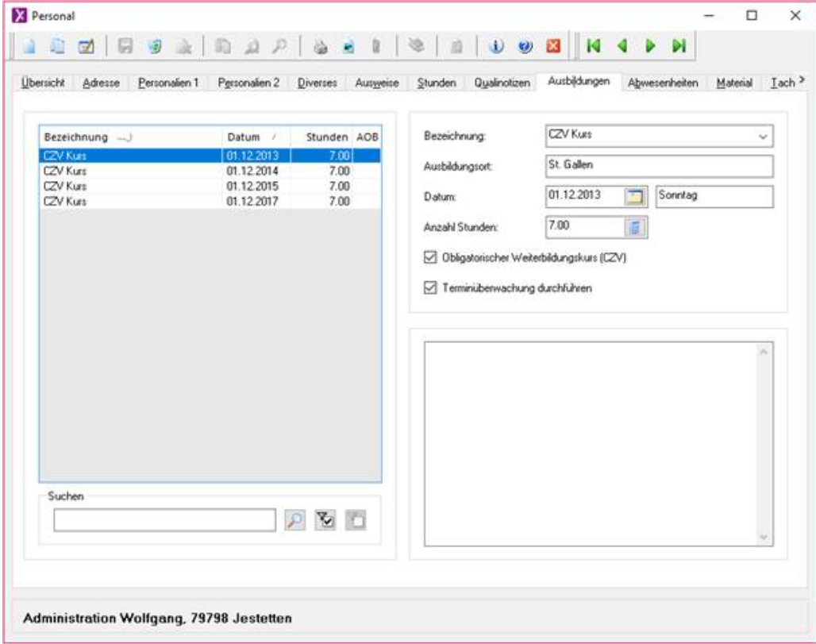Click the magnifier search icon beside Suchen field

click(294, 519)
